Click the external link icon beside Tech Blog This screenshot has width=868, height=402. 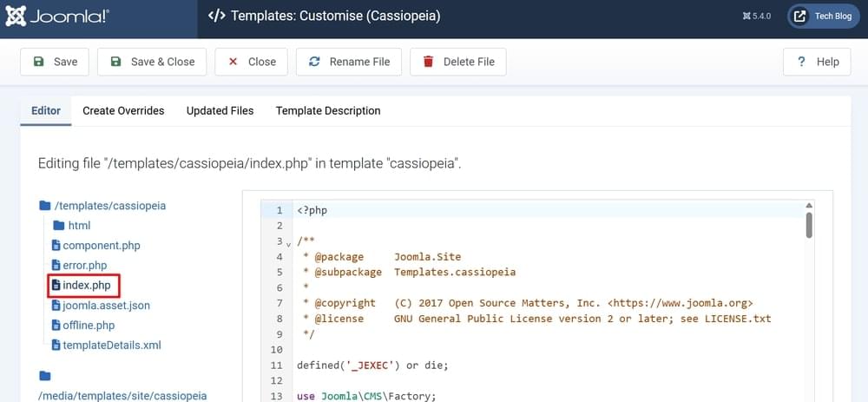[x=799, y=16]
